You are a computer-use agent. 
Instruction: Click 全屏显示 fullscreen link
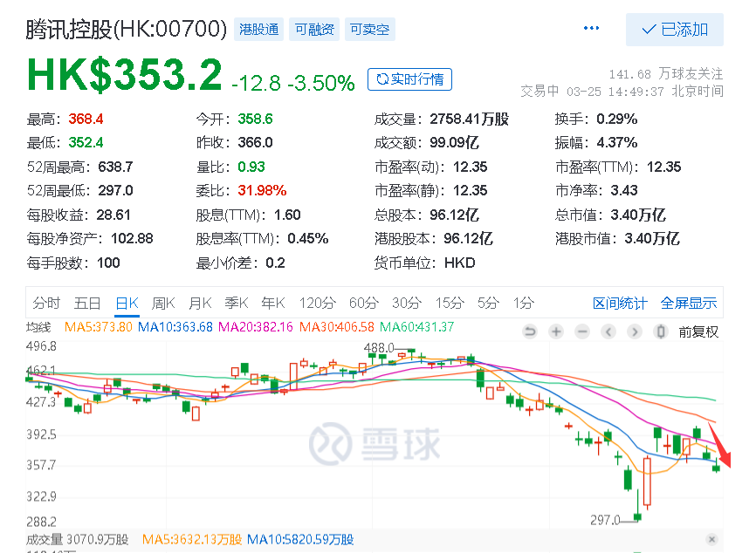pyautogui.click(x=689, y=303)
